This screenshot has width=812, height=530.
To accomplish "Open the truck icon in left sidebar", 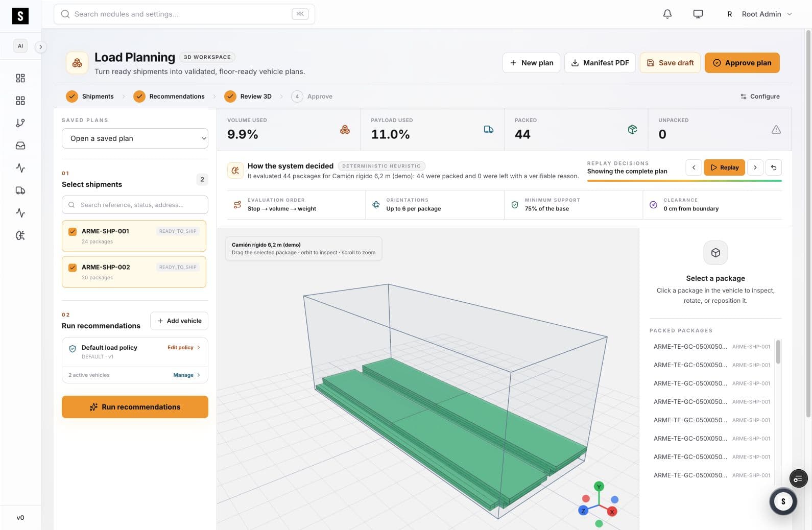I will 20,190.
